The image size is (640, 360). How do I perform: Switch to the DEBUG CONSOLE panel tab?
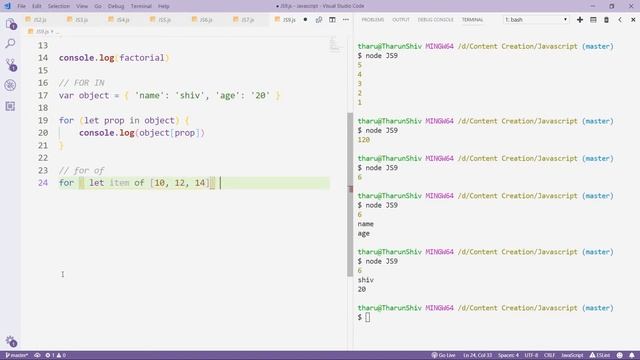pyautogui.click(x=436, y=20)
